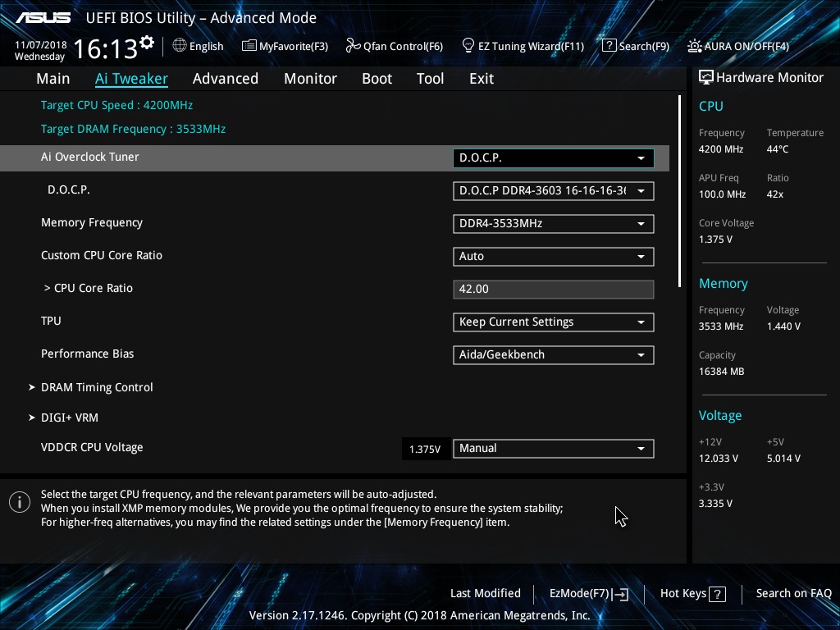The height and width of the screenshot is (630, 840).
Task: Select the VDDCR CPU Voltage label
Action: click(92, 447)
